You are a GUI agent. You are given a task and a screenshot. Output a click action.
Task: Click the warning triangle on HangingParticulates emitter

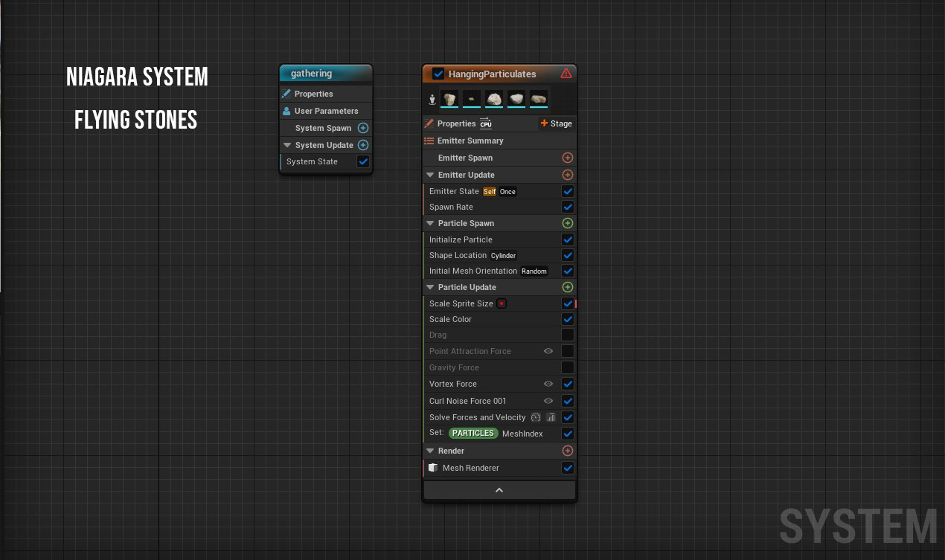tap(566, 74)
